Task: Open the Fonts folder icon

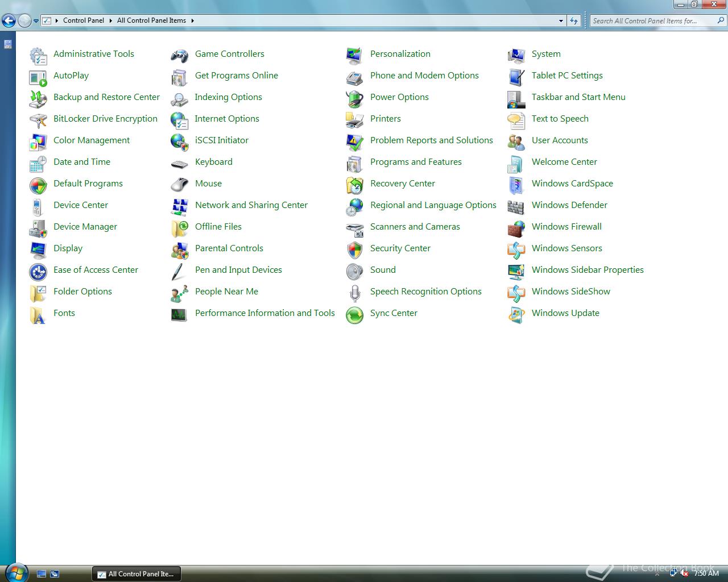Action: coord(38,315)
